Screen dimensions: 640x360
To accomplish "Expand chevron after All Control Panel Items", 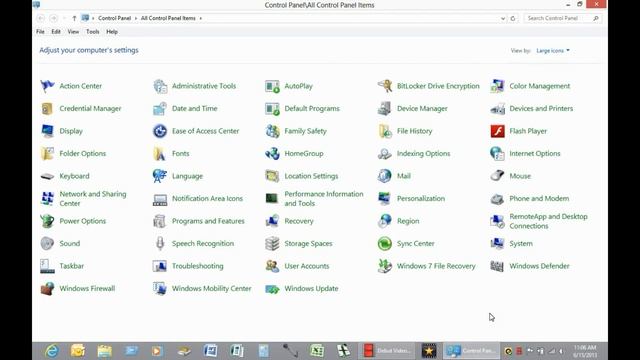I will (200, 18).
